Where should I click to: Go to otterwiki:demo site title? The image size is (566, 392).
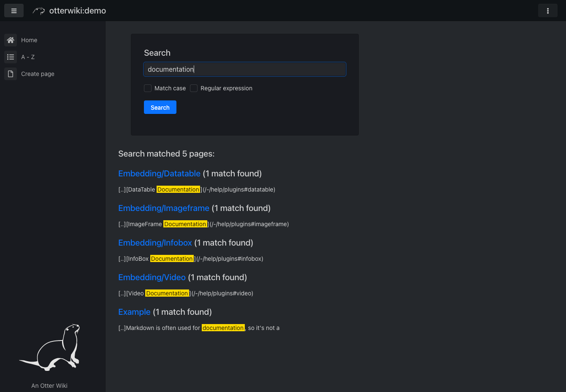point(78,11)
